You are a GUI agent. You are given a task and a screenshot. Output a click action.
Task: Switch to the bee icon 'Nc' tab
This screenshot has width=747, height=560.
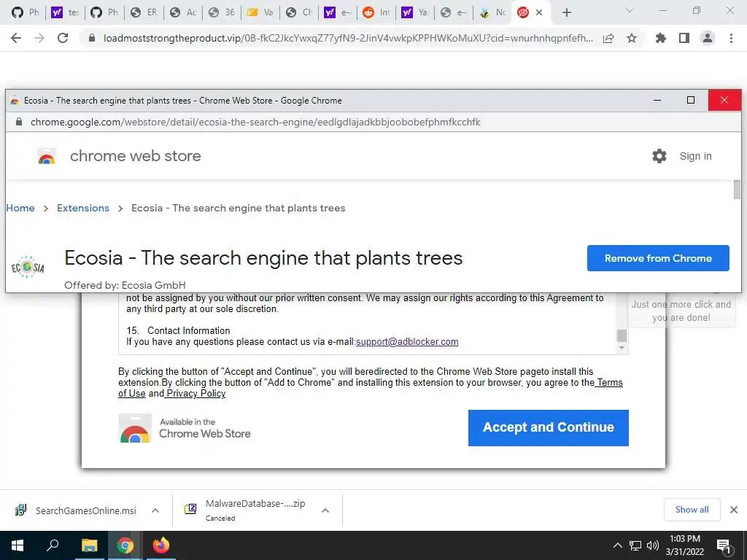pyautogui.click(x=492, y=12)
